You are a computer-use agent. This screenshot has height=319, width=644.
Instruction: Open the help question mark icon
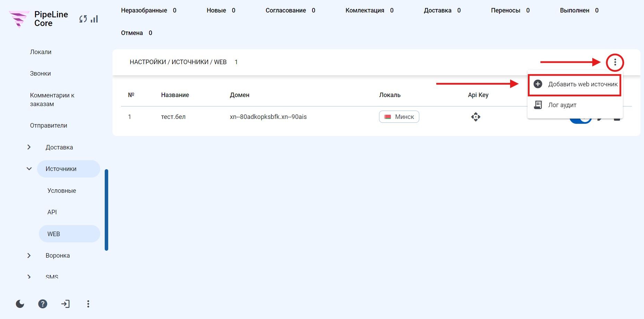[x=43, y=304]
